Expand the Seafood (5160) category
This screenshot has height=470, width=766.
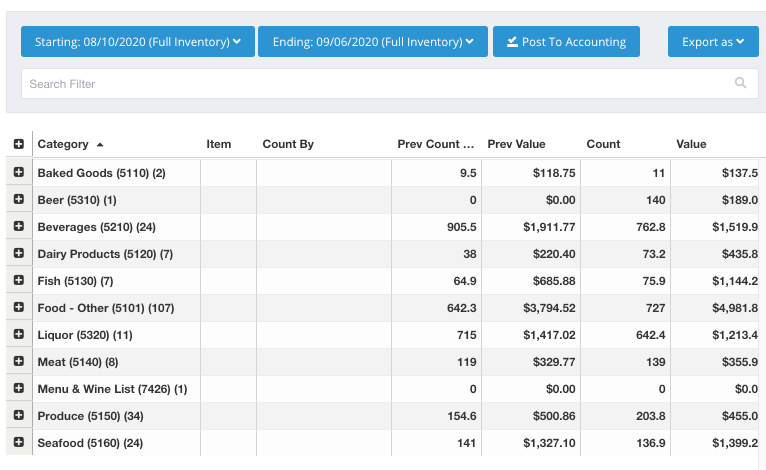[19, 442]
